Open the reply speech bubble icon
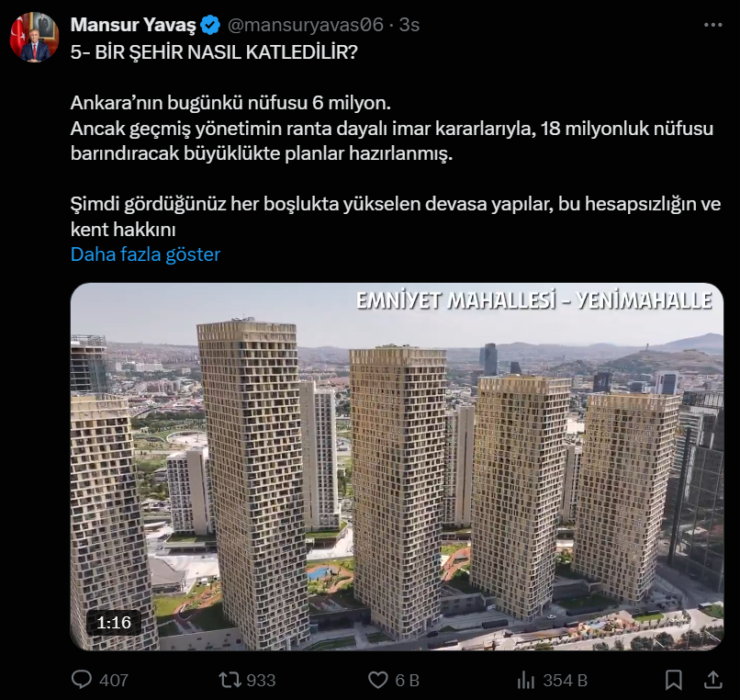 [81, 680]
